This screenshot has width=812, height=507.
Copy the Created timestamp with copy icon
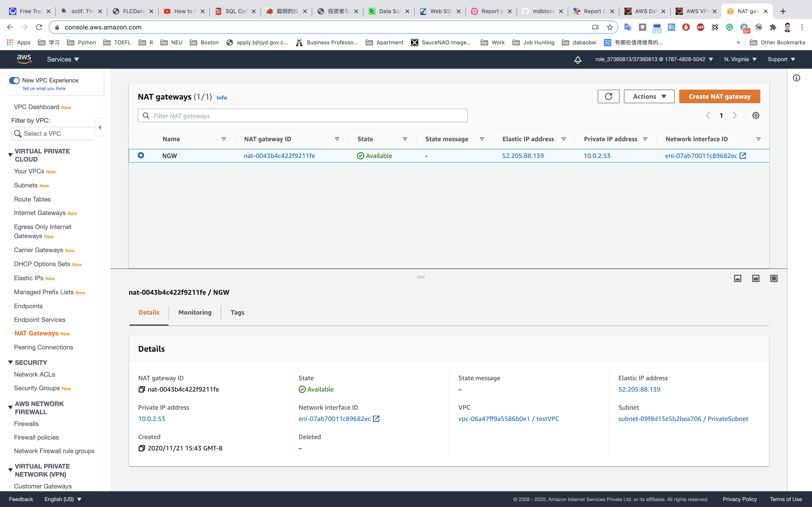(142, 448)
